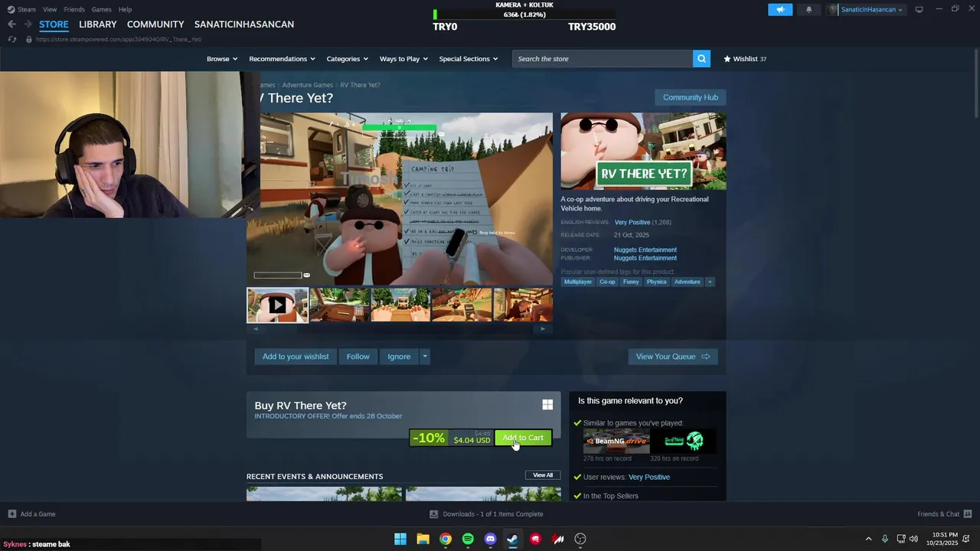This screenshot has height=551, width=980.
Task: Open File Explorer from taskbar
Action: (423, 539)
